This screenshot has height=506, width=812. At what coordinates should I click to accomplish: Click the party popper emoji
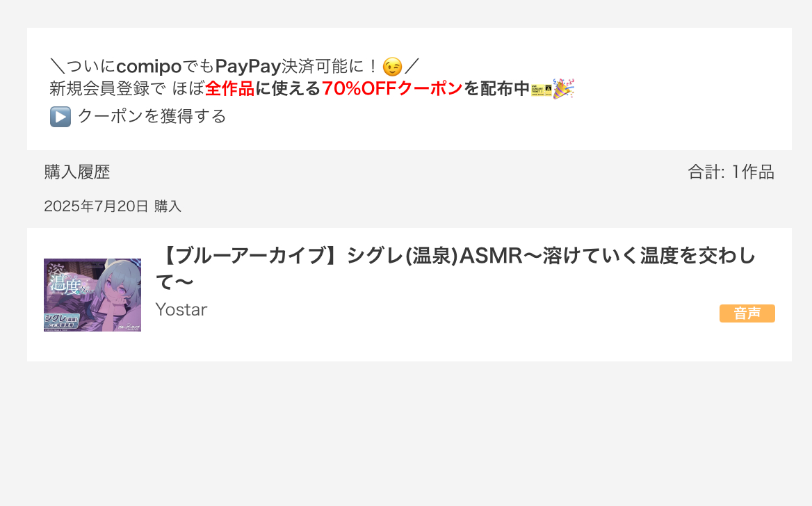coord(563,88)
